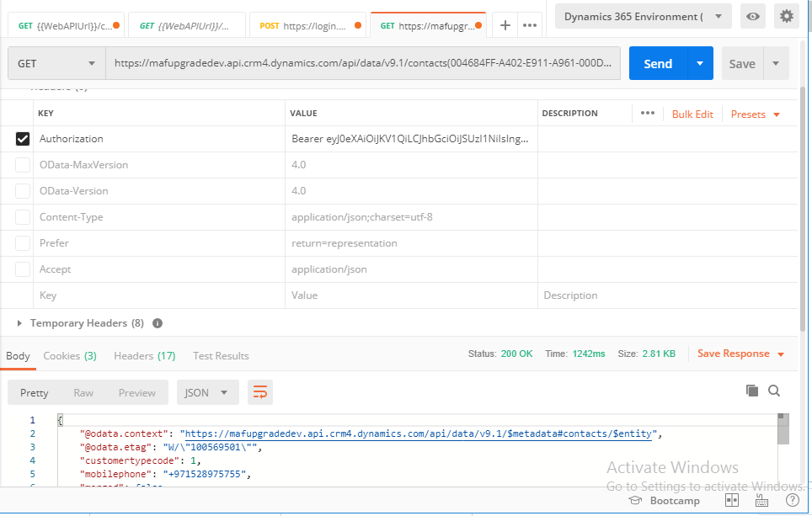Copy response body to clipboard
This screenshot has height=516, width=812.
pos(752,391)
